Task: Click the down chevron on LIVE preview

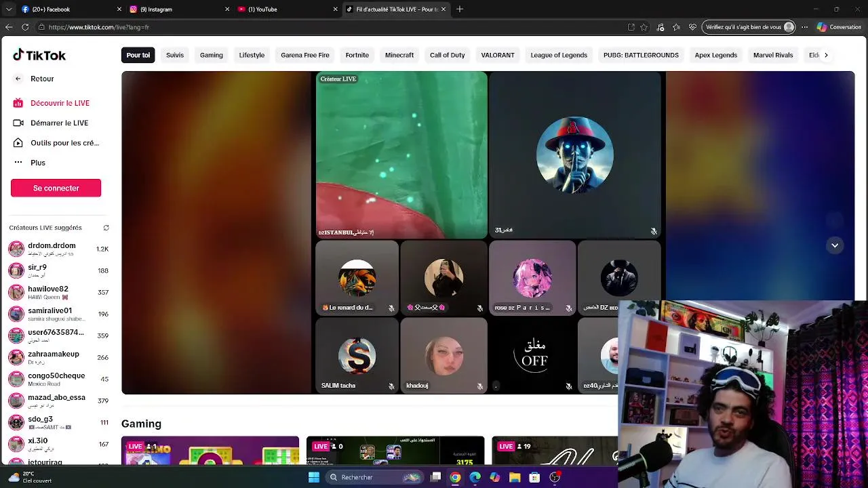Action: click(835, 245)
